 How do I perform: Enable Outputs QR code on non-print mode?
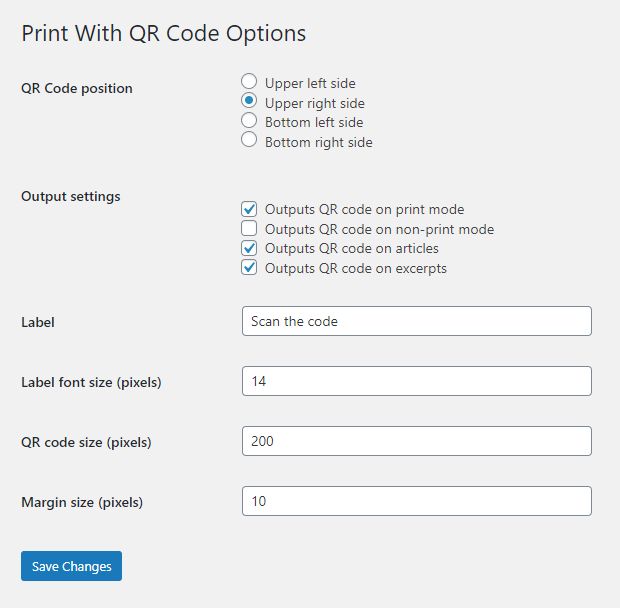[250, 229]
